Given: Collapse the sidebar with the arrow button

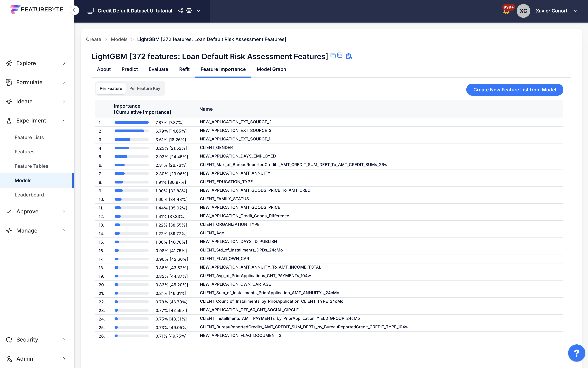Looking at the screenshot, I should point(74,10).
